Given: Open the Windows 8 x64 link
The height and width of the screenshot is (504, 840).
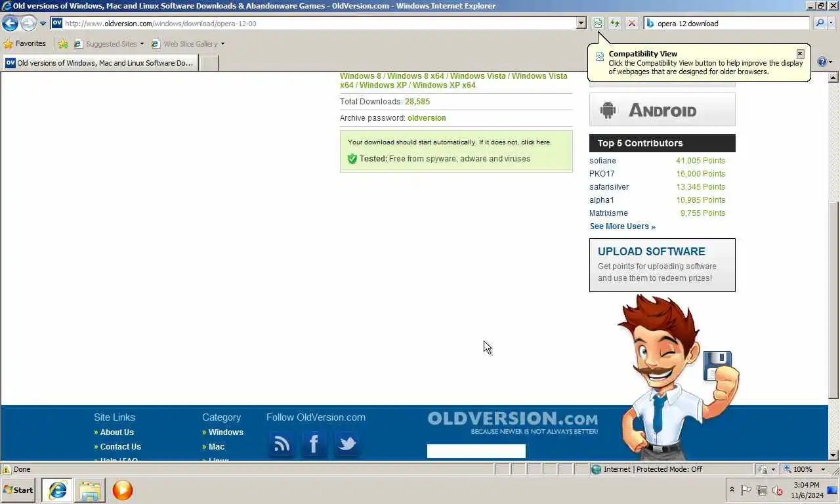Looking at the screenshot, I should [x=415, y=76].
